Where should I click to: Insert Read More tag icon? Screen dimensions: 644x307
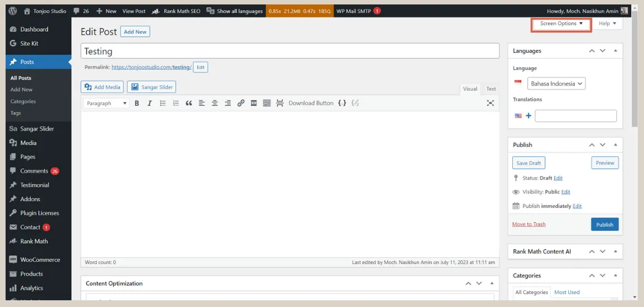point(254,103)
